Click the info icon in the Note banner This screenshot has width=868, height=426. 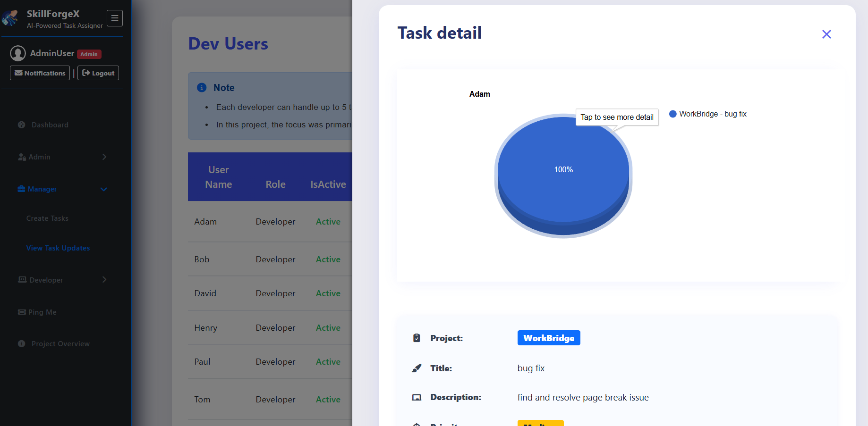(x=202, y=87)
